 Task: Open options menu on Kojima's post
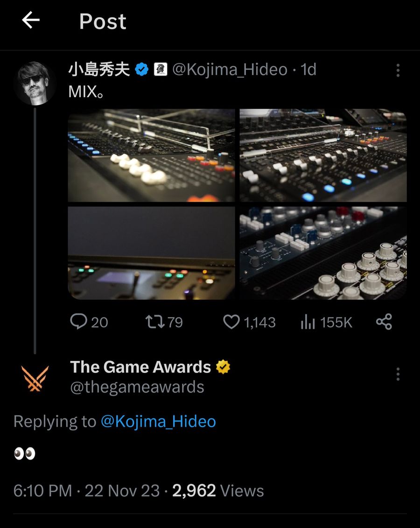398,70
